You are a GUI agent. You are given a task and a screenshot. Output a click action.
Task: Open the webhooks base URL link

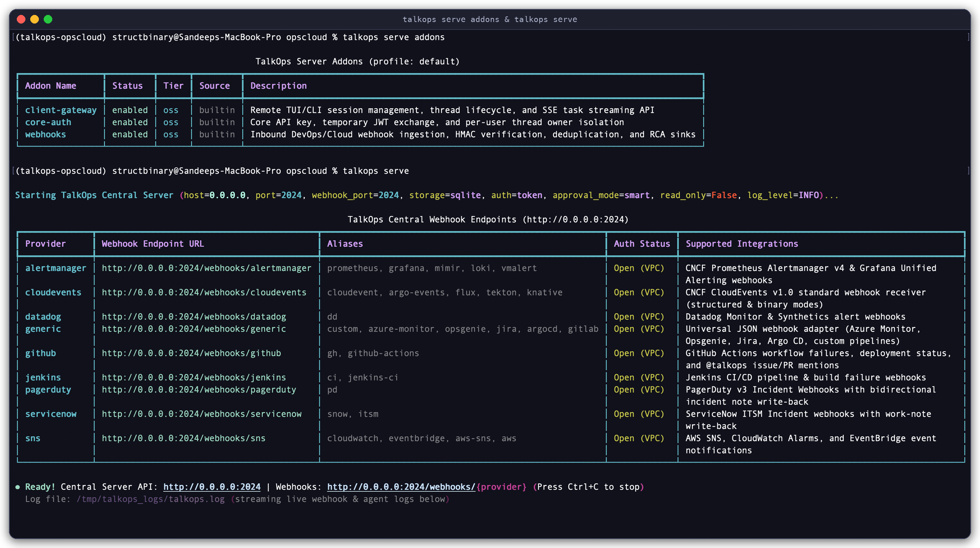(x=401, y=487)
